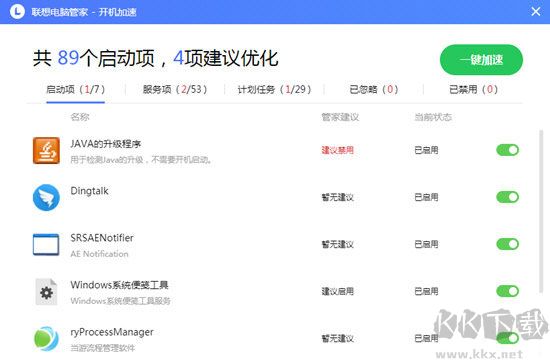Click the Lenovo PC Manager logo icon
This screenshot has width=550, height=361.
pos(17,12)
